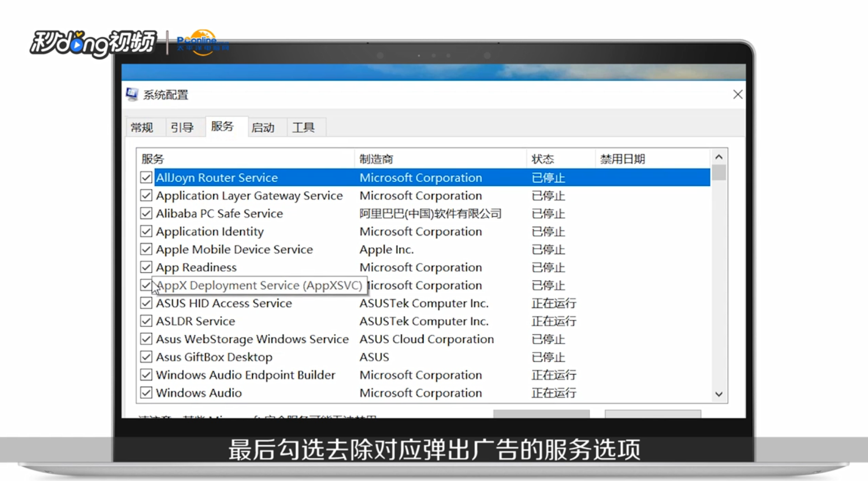Sort by the 状态 column header
868x481 pixels.
point(560,159)
